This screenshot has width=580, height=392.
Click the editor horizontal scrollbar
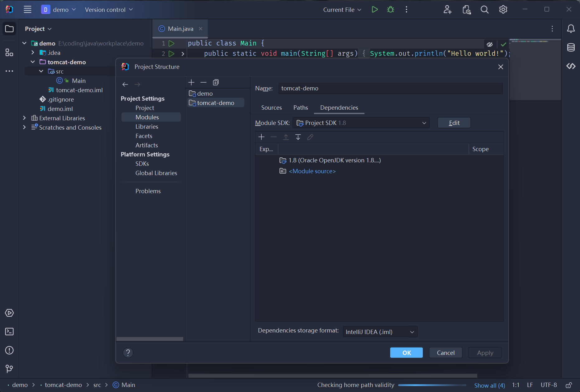click(x=333, y=376)
